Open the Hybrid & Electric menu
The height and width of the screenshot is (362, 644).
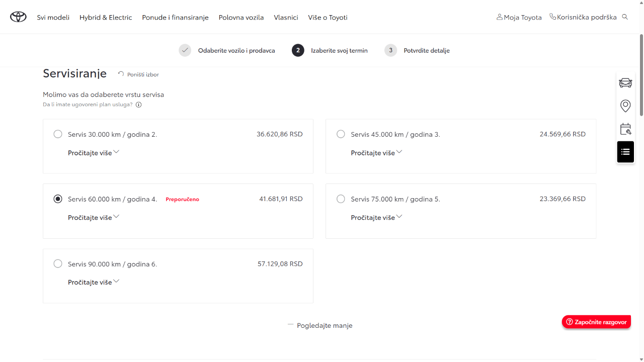106,17
